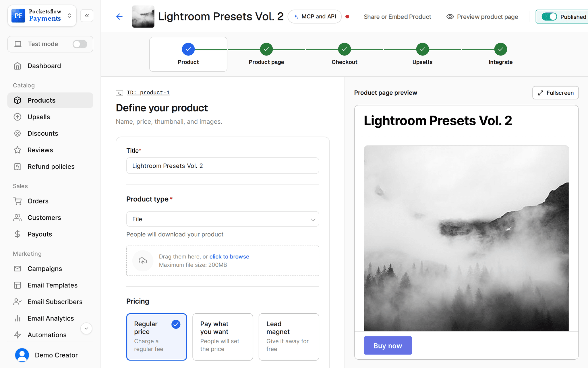The height and width of the screenshot is (368, 588).
Task: Open the Pocketsflow Payments workspace switcher
Action: (42, 16)
